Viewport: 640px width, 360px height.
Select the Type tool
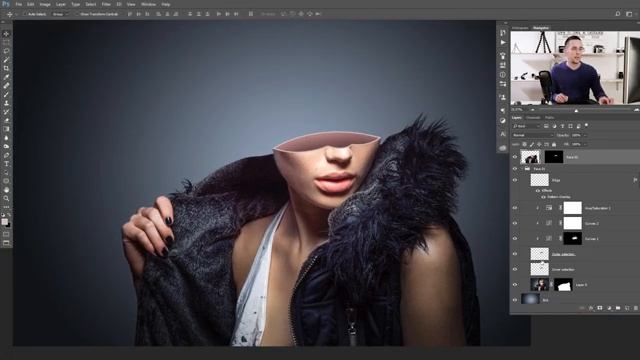pos(6,164)
